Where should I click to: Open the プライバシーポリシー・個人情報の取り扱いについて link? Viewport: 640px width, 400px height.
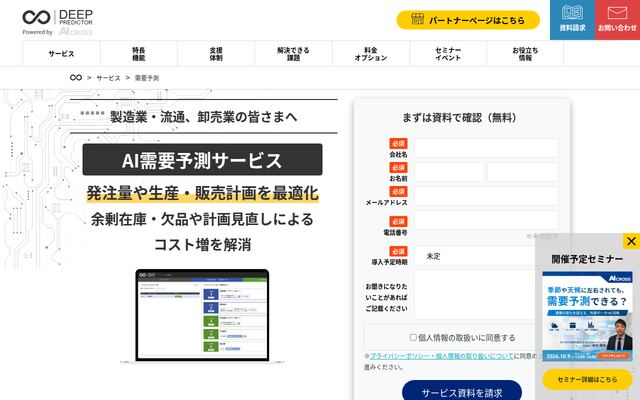(441, 356)
